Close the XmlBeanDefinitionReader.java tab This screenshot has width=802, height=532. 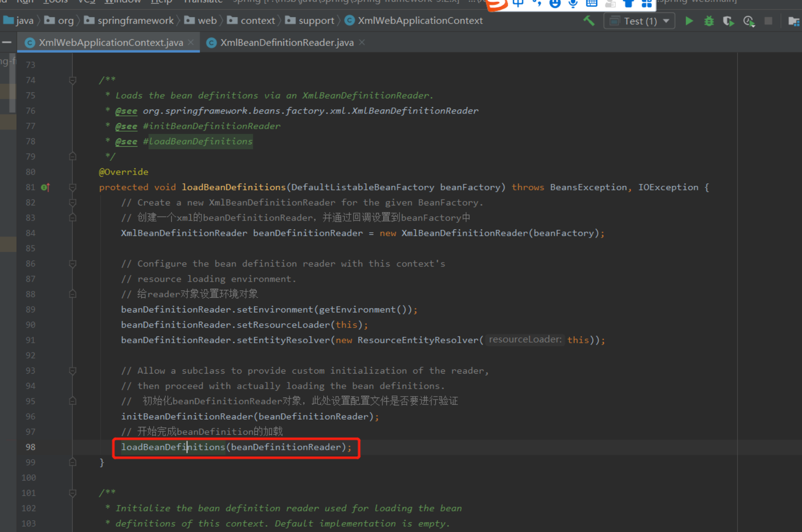pos(361,43)
